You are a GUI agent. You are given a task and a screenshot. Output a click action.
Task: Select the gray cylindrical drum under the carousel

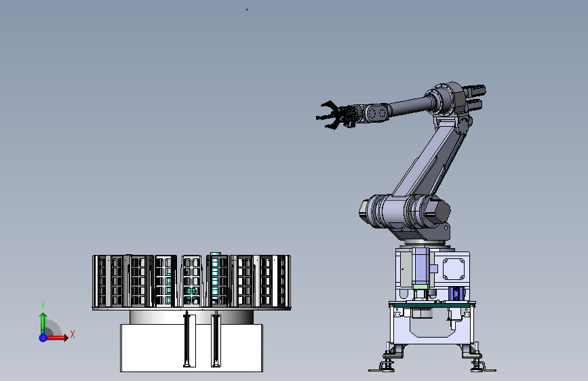point(192,317)
